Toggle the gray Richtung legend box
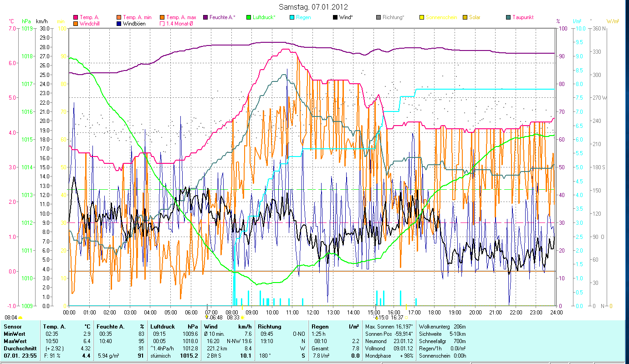Image resolution: width=629 pixels, height=364 pixels. (378, 17)
